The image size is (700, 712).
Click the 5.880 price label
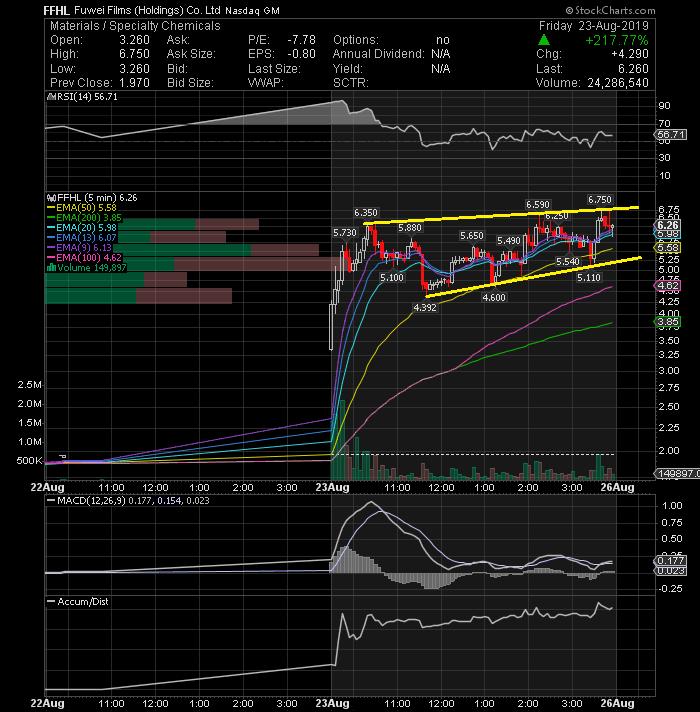coord(410,228)
